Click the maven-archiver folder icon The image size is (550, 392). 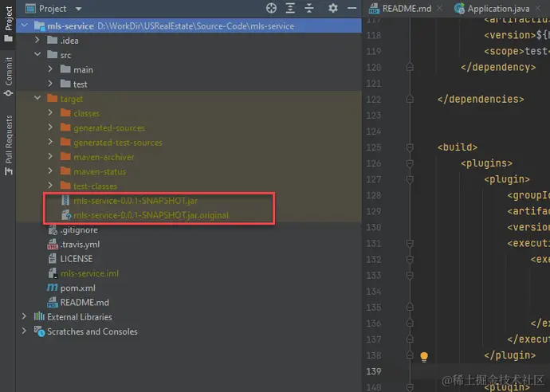[65, 156]
